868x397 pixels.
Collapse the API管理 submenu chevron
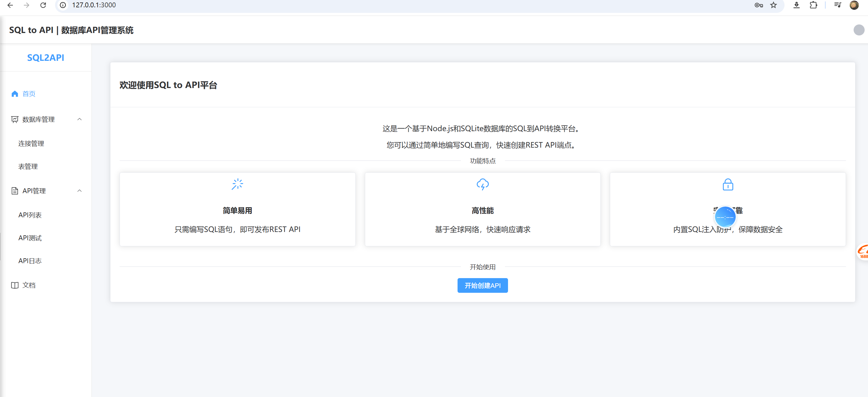(80, 191)
